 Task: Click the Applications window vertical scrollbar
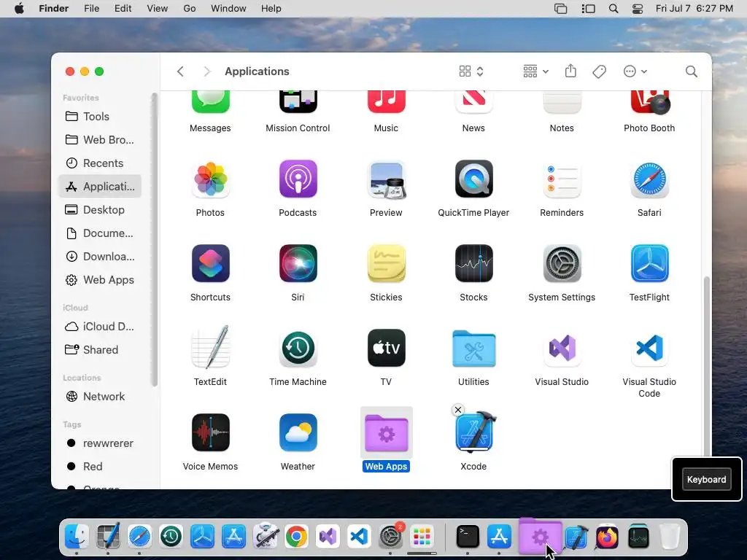707,367
